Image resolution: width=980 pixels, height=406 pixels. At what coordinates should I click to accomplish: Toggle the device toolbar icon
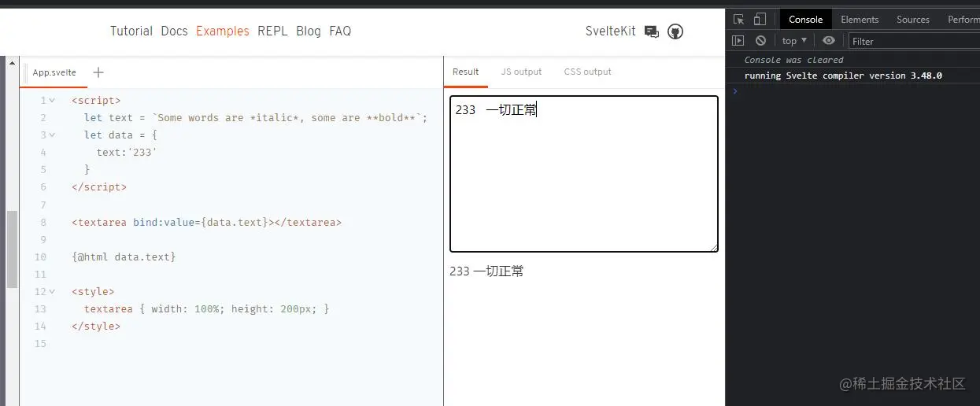click(x=760, y=20)
